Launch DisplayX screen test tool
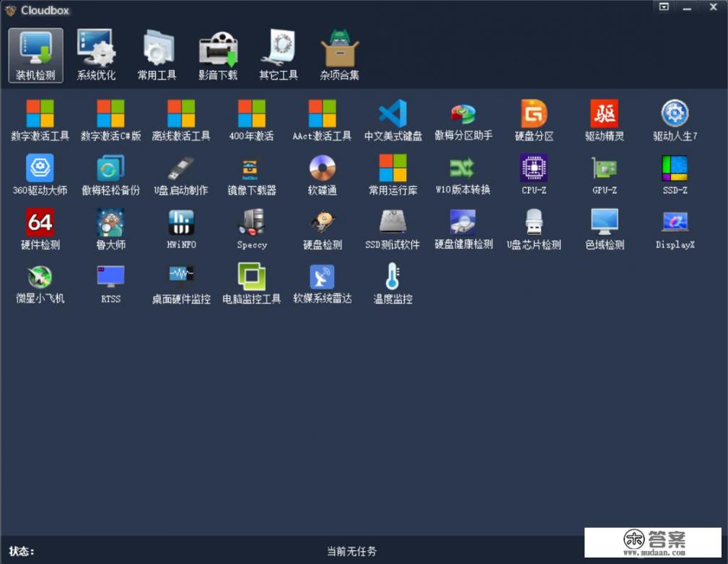Image resolution: width=728 pixels, height=564 pixels. pyautogui.click(x=675, y=227)
